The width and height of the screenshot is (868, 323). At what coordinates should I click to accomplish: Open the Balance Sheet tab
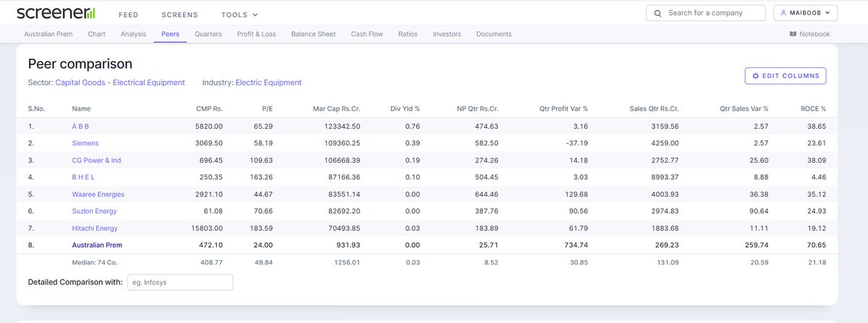tap(313, 34)
